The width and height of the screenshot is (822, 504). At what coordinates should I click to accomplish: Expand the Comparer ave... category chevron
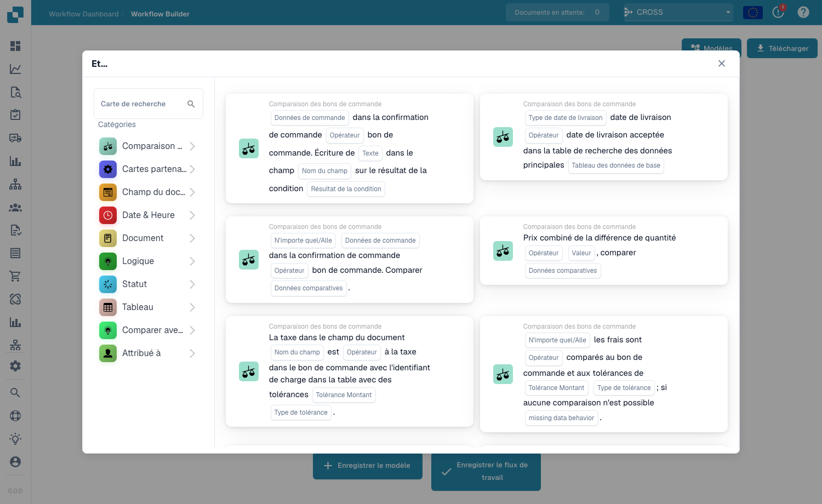pyautogui.click(x=192, y=330)
